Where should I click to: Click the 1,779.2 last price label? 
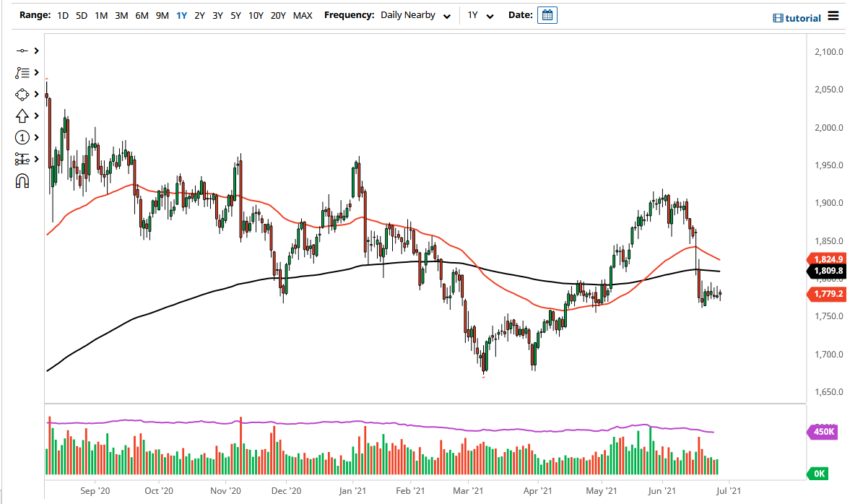(x=827, y=295)
